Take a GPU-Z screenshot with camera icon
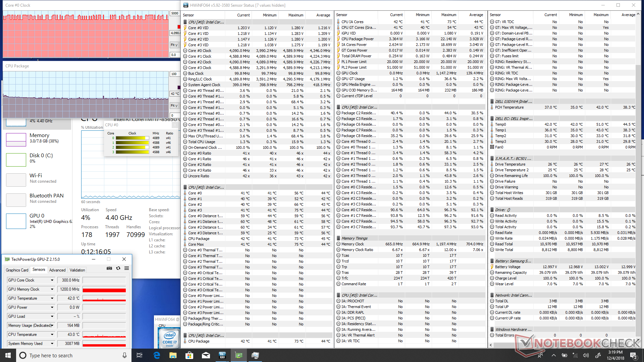Screen dimensions: 644x362 tap(109, 268)
